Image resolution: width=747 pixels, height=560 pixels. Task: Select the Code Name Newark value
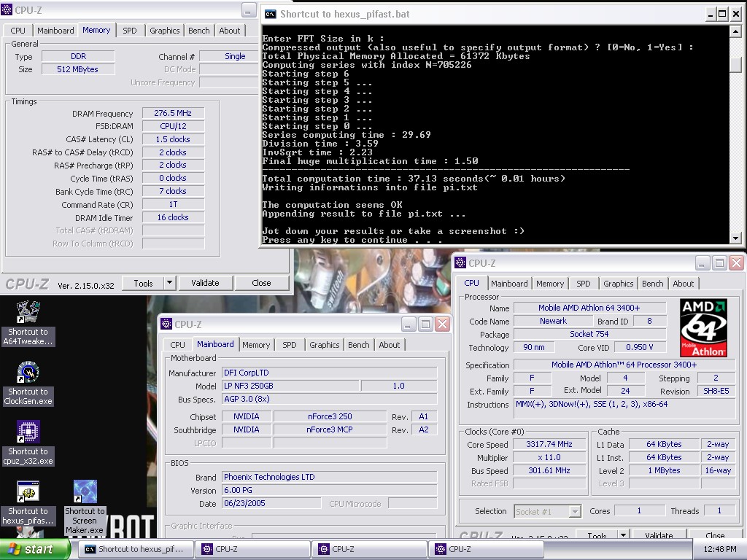(x=553, y=322)
